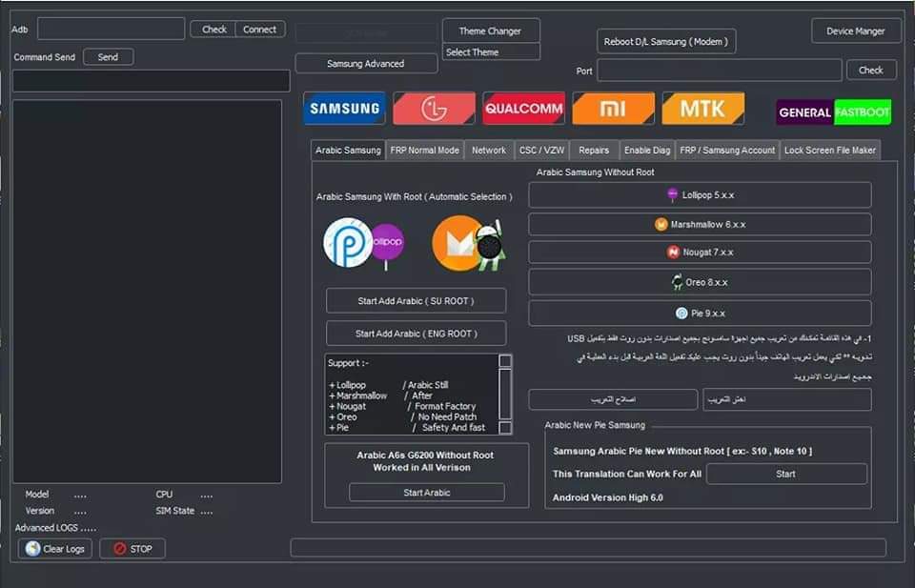915x588 pixels.
Task: Click the Samsung Advanced button
Action: [x=366, y=64]
